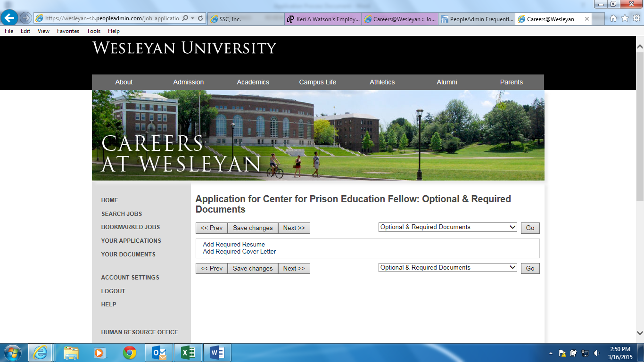Viewport: 644px width, 362px height.
Task: Open ACCOUNT SETTINGS in the sidebar
Action: tap(130, 278)
